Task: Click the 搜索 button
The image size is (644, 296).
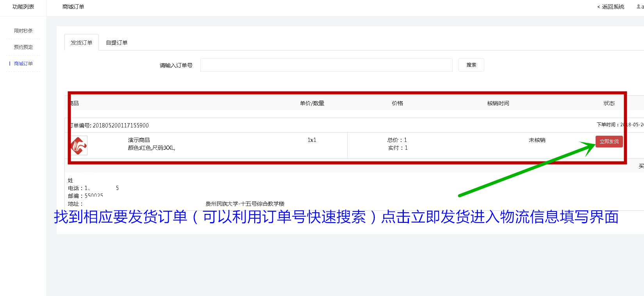Action: click(x=471, y=65)
